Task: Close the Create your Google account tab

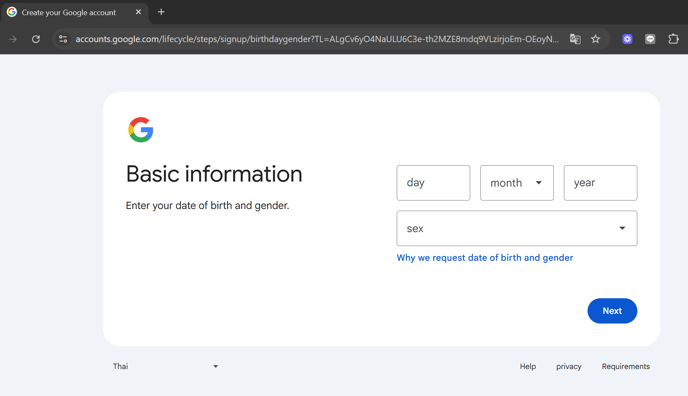Action: point(138,12)
